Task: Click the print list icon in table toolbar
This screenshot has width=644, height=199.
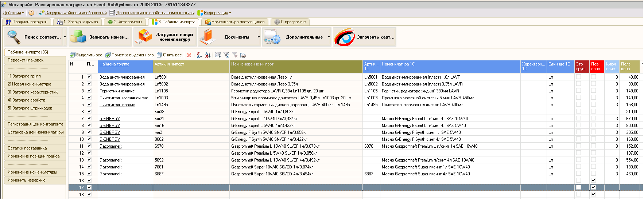Action: pos(243,55)
